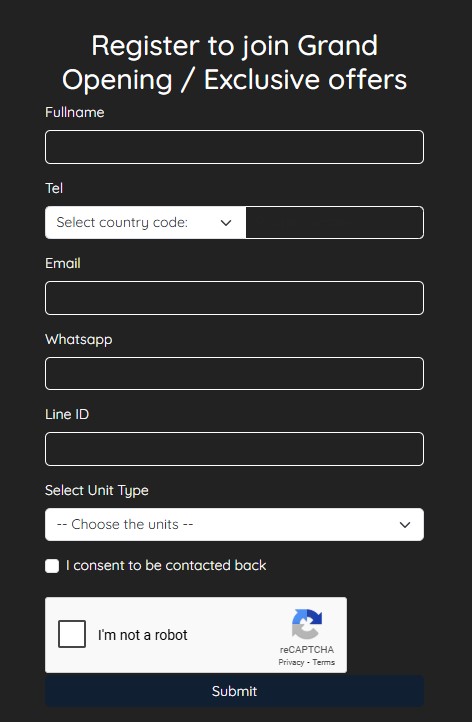Screen dimensions: 472x722
Task: Click the Email label text
Action: tap(63, 263)
